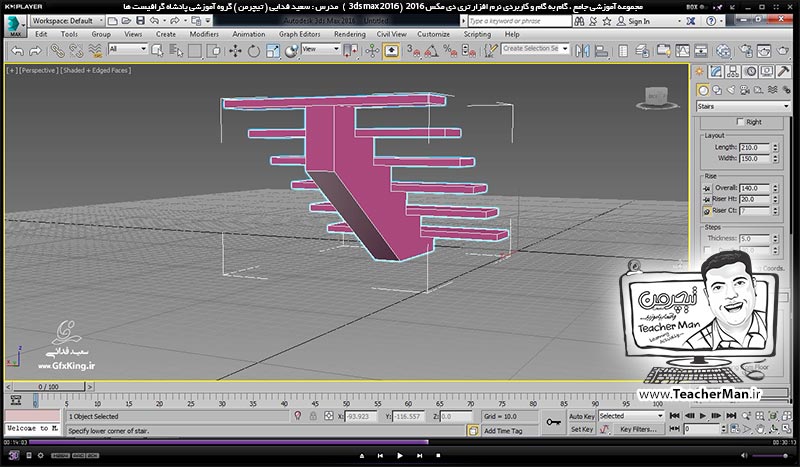Open the Workspace: Default dropdown
Image resolution: width=800 pixels, height=467 pixels.
67,21
